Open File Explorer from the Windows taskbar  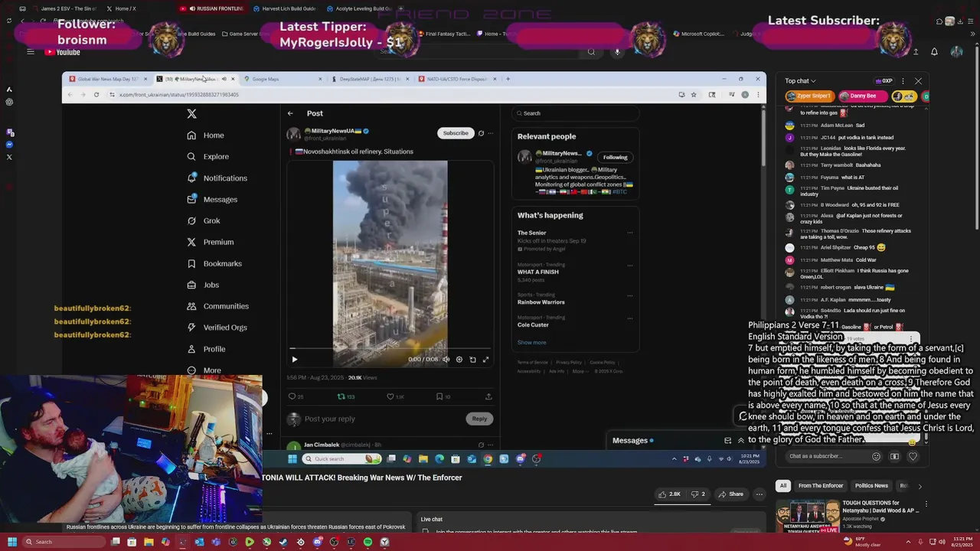pos(149,543)
